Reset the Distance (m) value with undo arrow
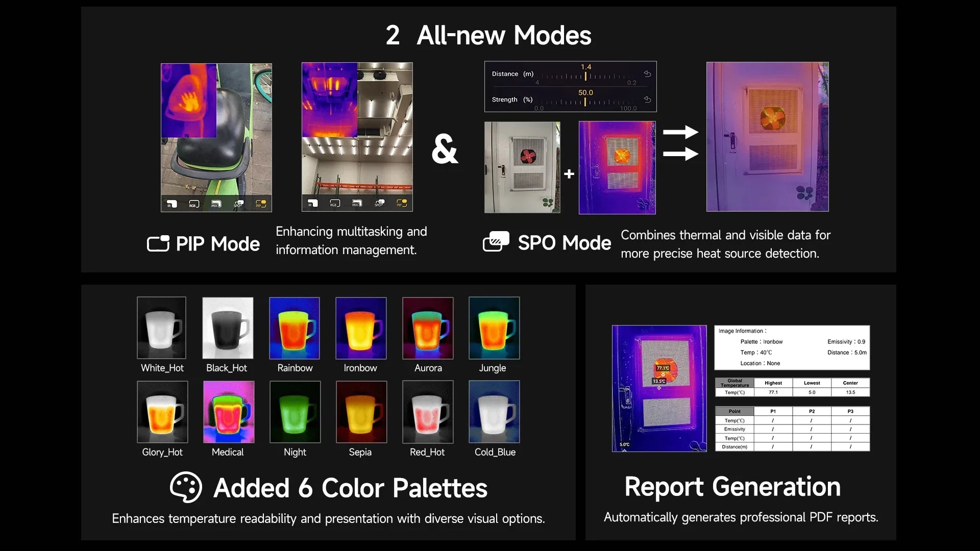Image resolution: width=980 pixels, height=551 pixels. click(647, 74)
